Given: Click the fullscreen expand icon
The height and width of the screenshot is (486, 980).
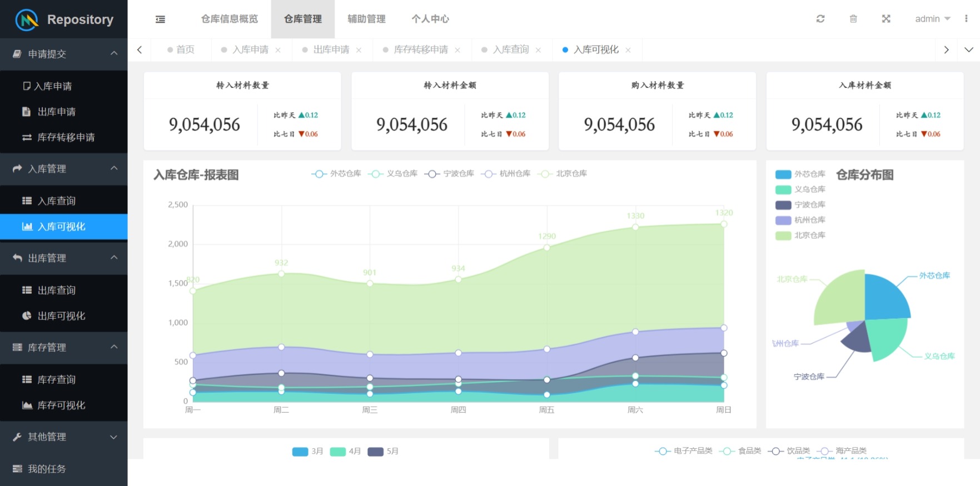Looking at the screenshot, I should pyautogui.click(x=886, y=19).
